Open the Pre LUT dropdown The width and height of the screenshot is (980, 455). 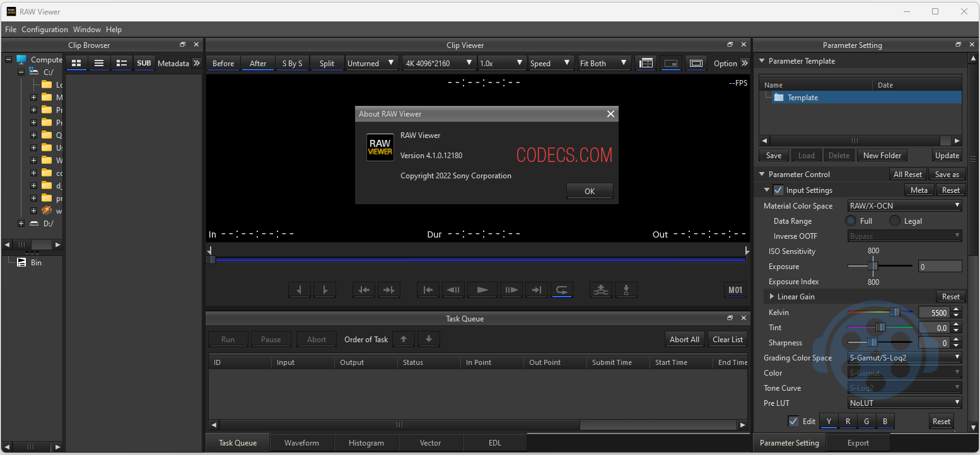click(x=905, y=403)
